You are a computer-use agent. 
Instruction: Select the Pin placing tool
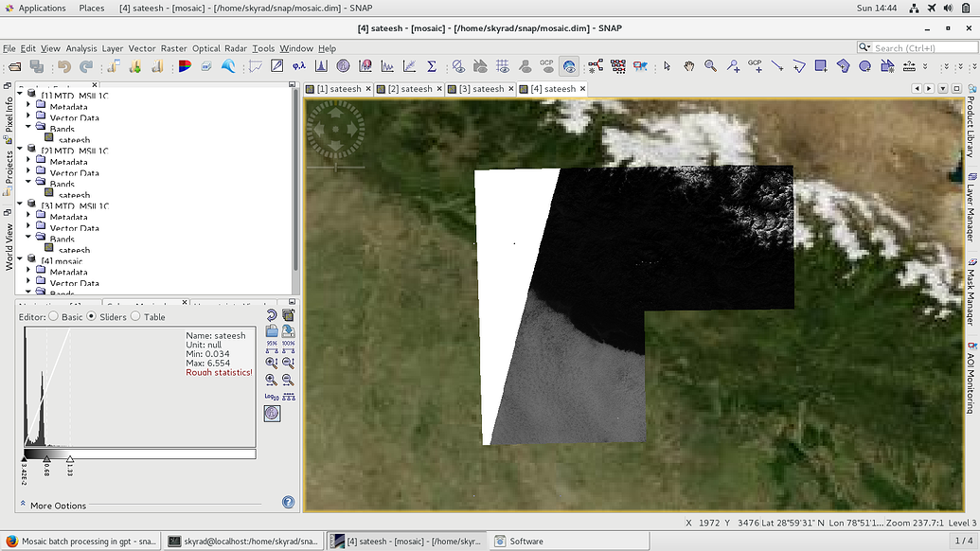(733, 66)
